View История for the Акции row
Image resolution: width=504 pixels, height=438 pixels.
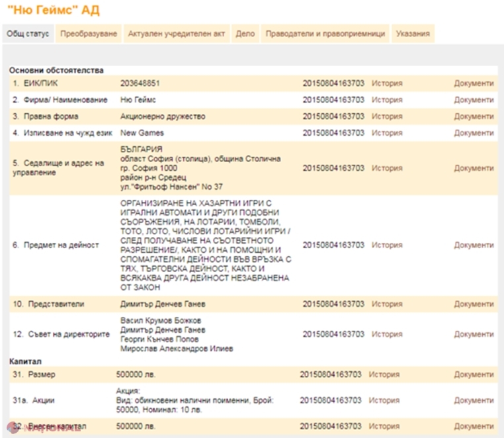point(384,401)
